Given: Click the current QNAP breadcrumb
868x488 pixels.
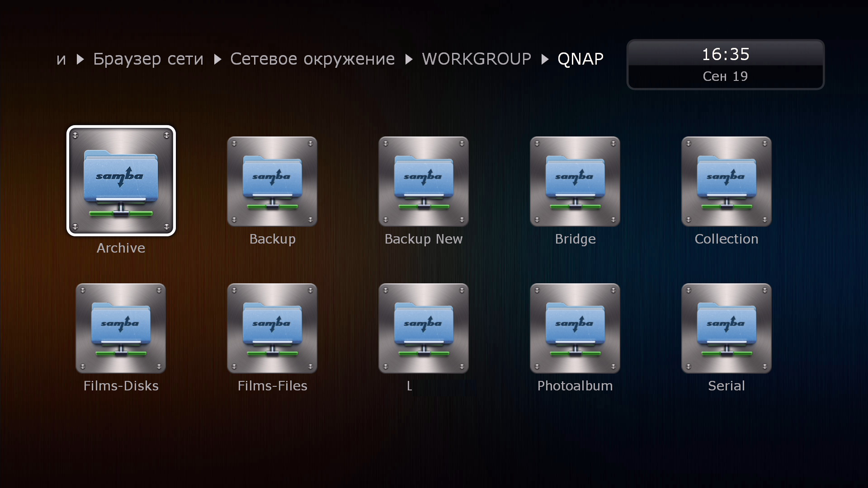Looking at the screenshot, I should click(580, 59).
